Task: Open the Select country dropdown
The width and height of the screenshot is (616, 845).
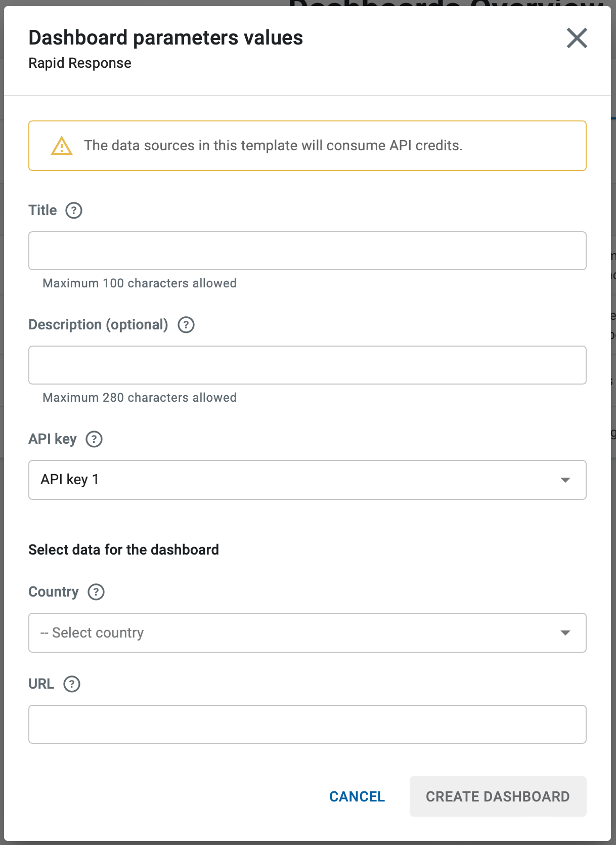Action: coord(307,632)
